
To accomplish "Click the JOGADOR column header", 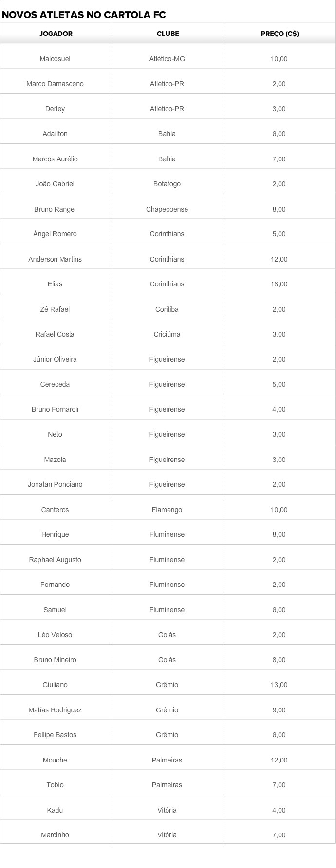I will point(56,34).
